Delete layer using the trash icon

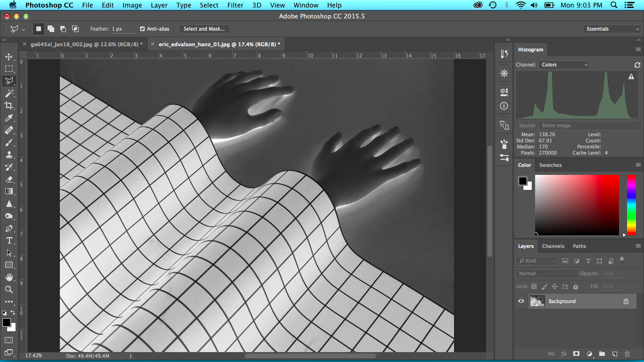627,354
